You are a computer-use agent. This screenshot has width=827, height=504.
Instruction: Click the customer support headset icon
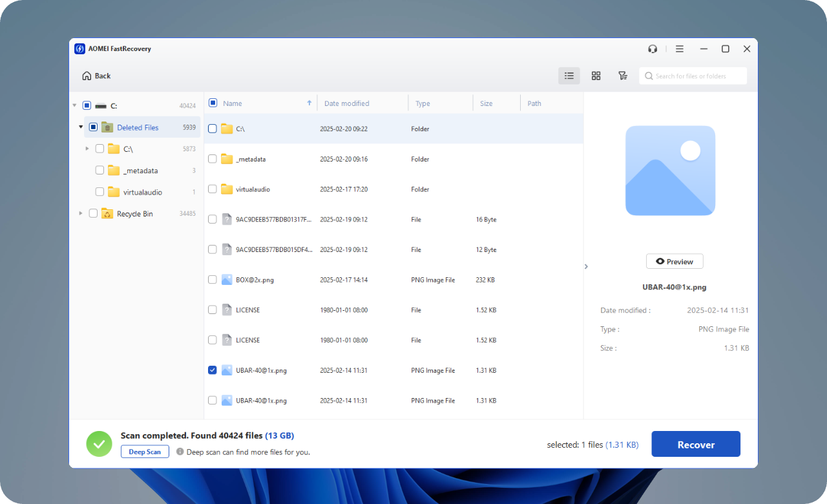point(653,49)
